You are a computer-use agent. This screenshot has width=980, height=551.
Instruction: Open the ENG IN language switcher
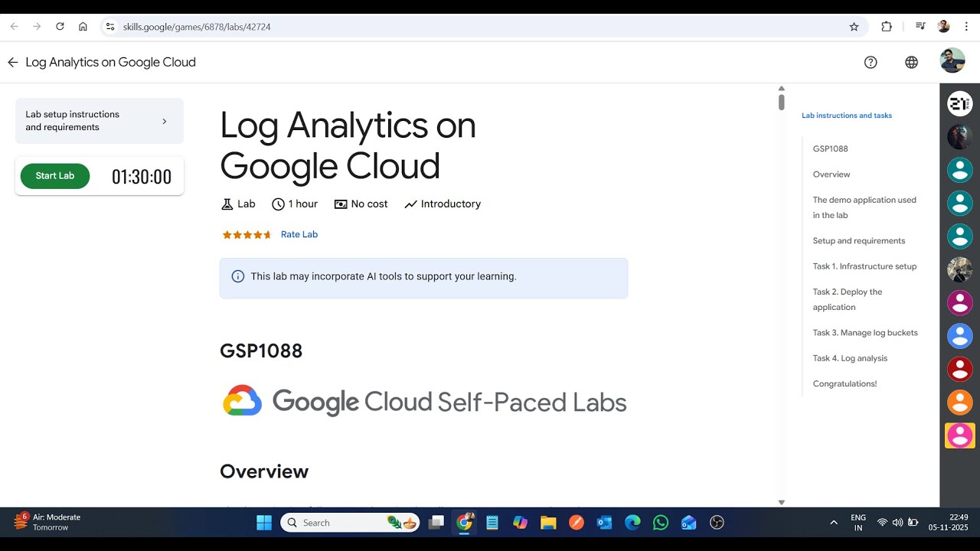tap(858, 523)
